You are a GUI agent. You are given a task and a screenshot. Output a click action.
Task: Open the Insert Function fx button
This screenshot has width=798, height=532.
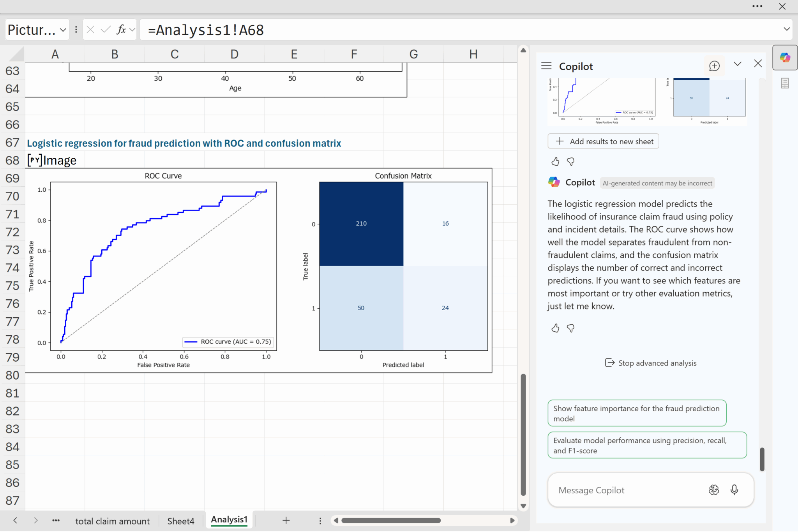(121, 30)
